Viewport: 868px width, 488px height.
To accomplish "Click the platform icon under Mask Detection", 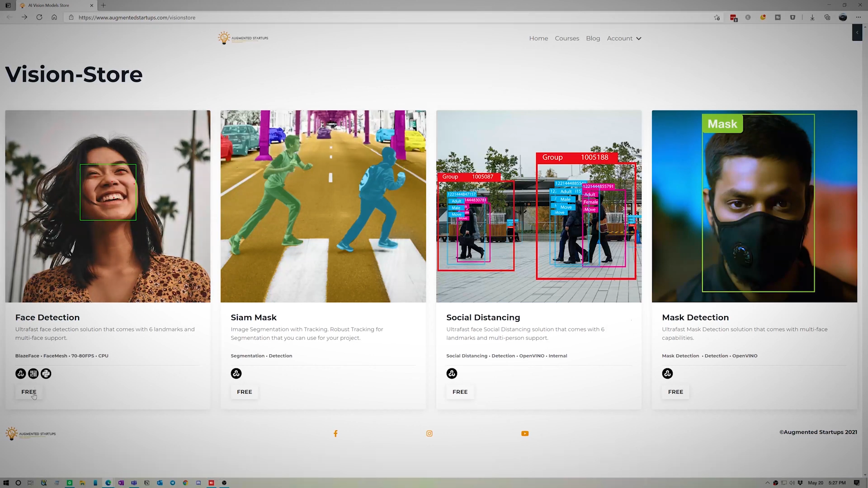I will point(667,374).
